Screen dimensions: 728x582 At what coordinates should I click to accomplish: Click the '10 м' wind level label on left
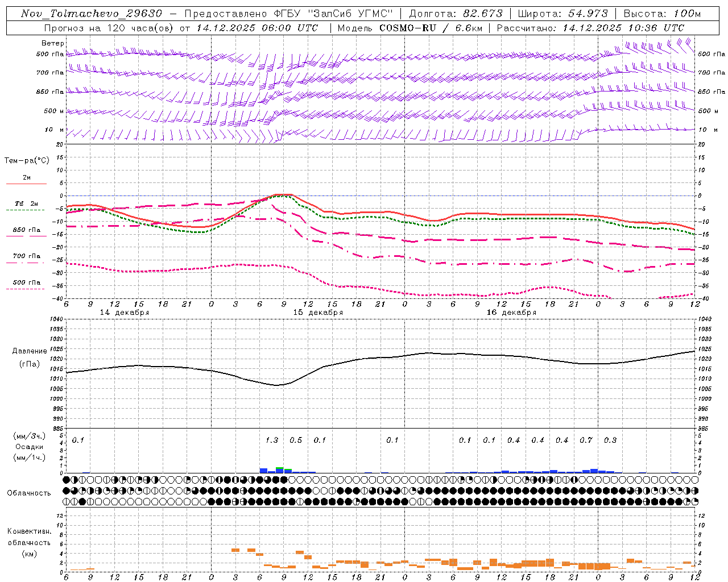click(x=54, y=130)
